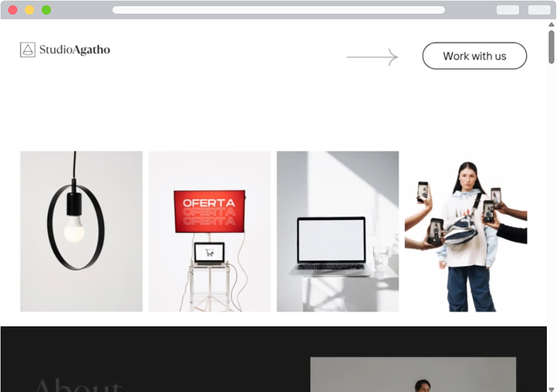Open the woman with phones photo

tap(466, 231)
